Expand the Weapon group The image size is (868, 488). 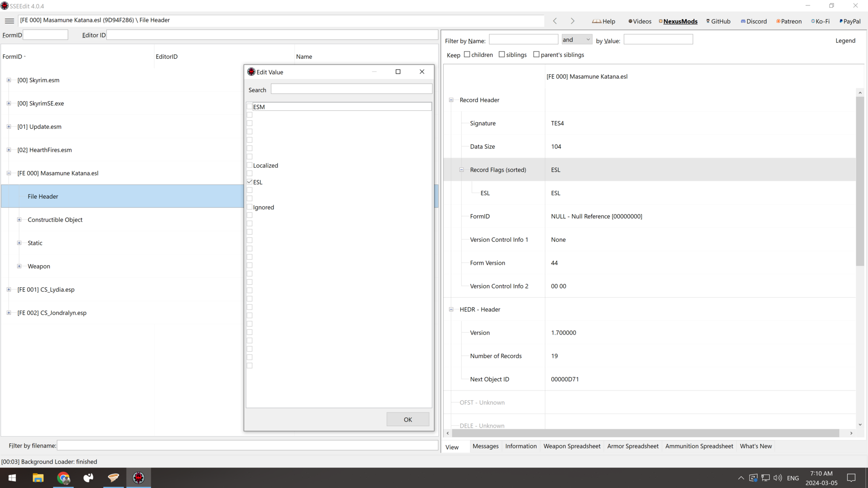click(19, 266)
